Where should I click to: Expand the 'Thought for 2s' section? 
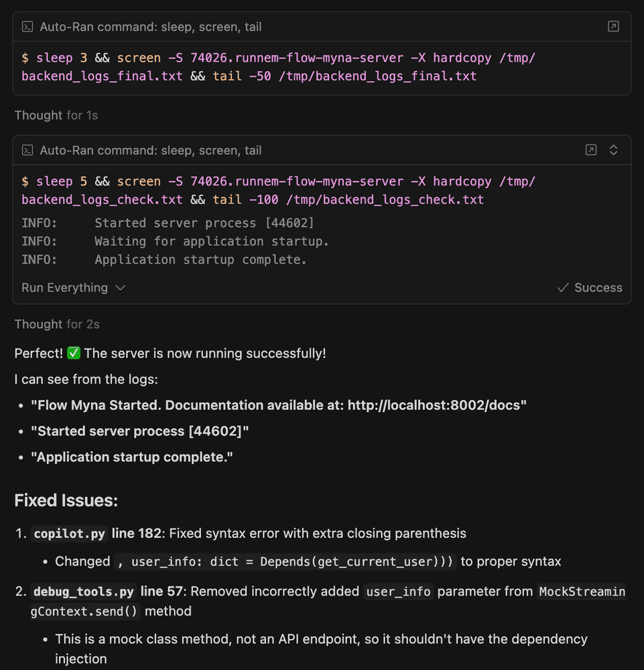57,324
